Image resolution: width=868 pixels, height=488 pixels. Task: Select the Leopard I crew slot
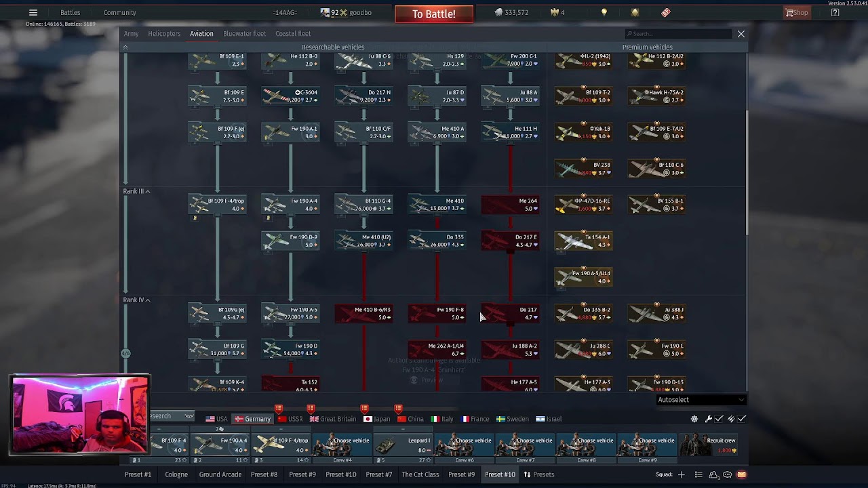403,445
